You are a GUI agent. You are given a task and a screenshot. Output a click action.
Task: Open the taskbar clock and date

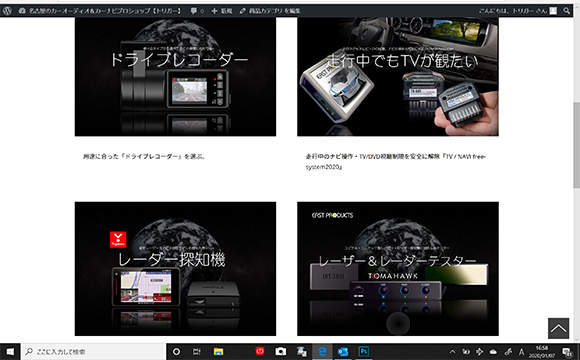(542, 351)
